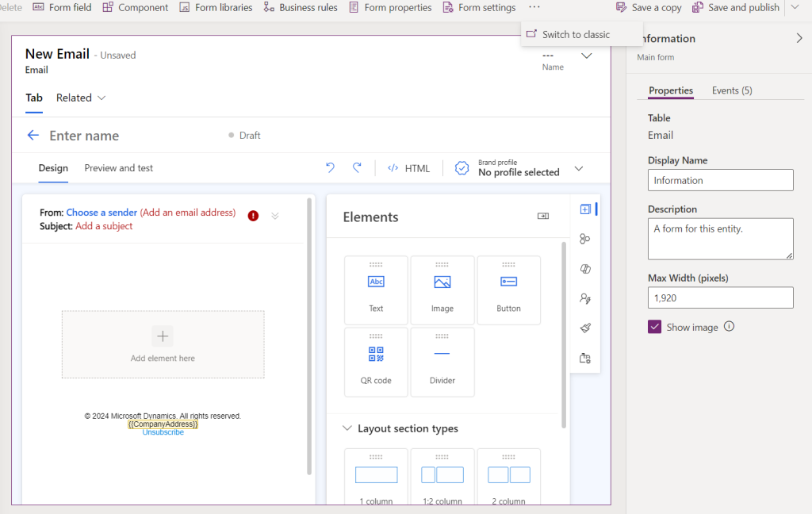Image resolution: width=812 pixels, height=514 pixels.
Task: Click the Description text area
Action: (720, 239)
